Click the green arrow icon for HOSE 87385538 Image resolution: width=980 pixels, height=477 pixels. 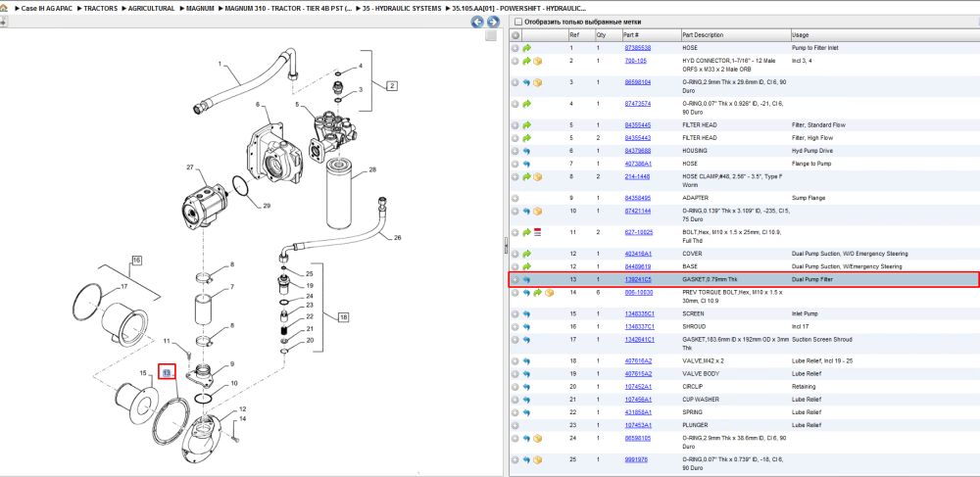click(527, 48)
